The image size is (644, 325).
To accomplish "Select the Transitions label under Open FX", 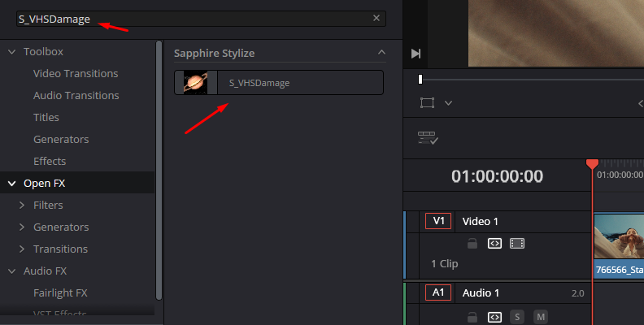I will click(60, 249).
